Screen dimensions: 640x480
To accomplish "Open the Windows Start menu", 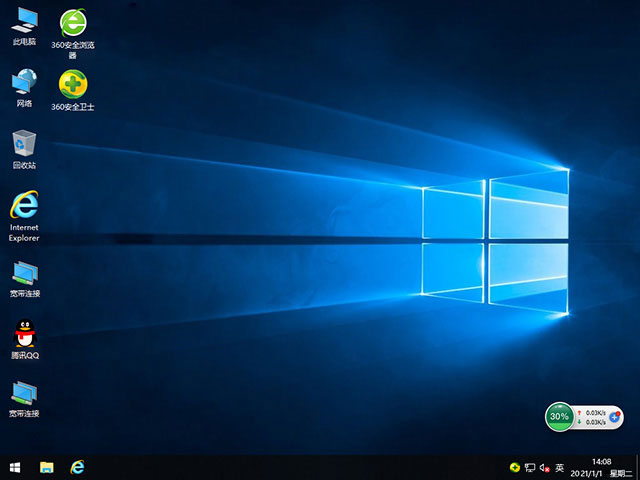I will tap(15, 467).
